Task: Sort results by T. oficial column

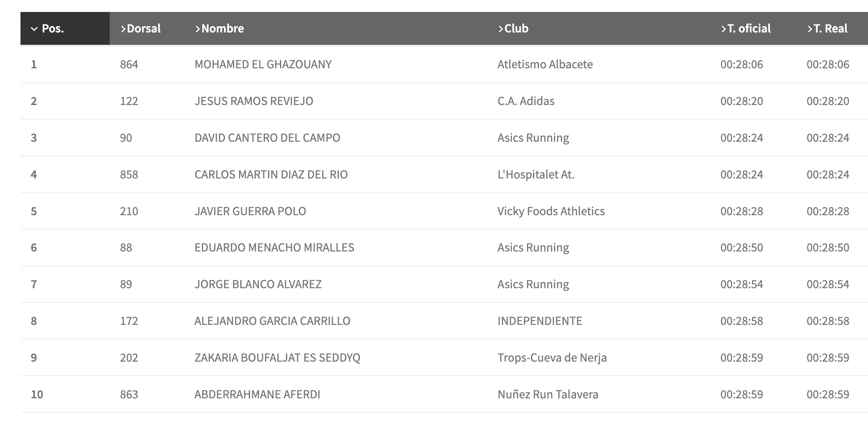Action: tap(746, 29)
